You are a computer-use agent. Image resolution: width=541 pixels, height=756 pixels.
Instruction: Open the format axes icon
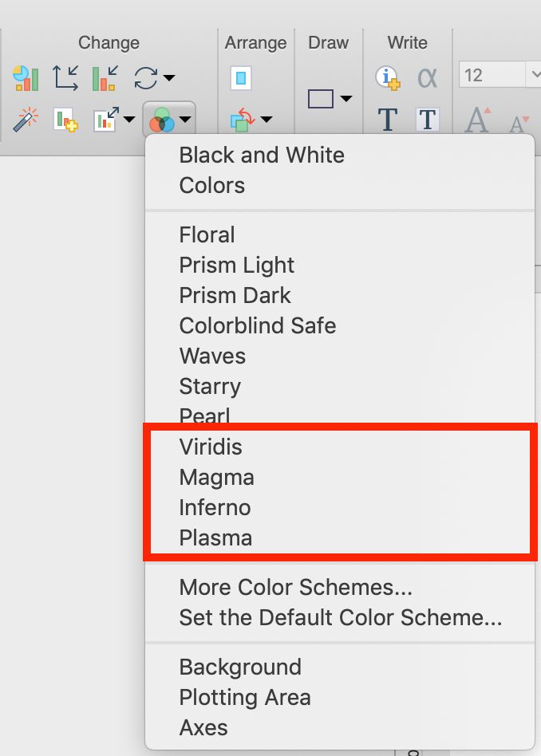click(x=65, y=78)
